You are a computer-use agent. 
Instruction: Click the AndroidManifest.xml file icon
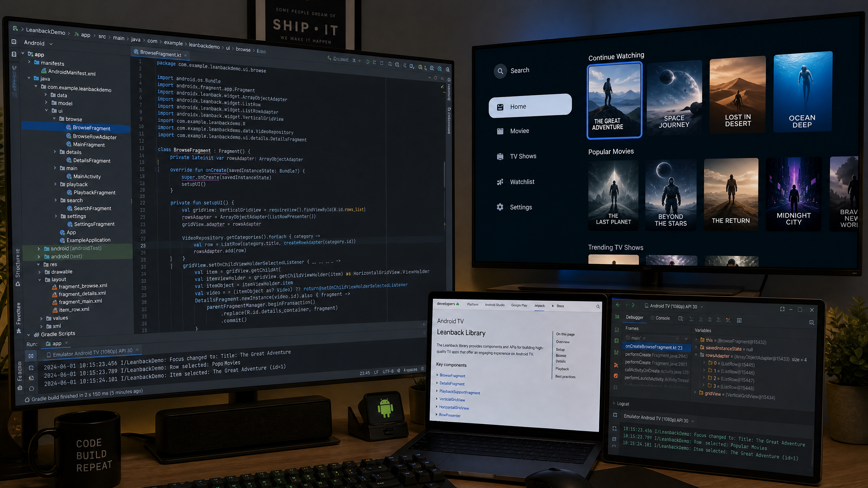pos(44,71)
